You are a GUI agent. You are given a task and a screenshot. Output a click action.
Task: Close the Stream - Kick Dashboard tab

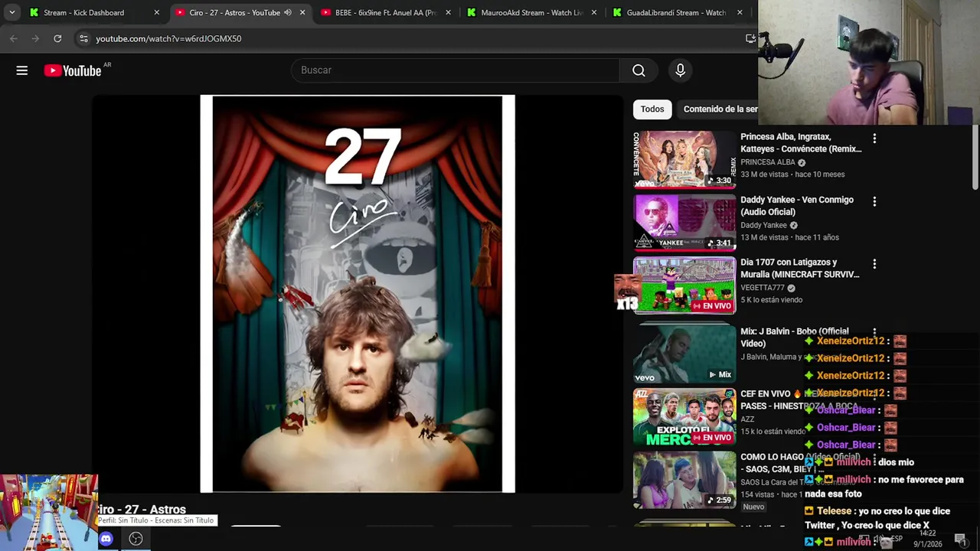[156, 12]
